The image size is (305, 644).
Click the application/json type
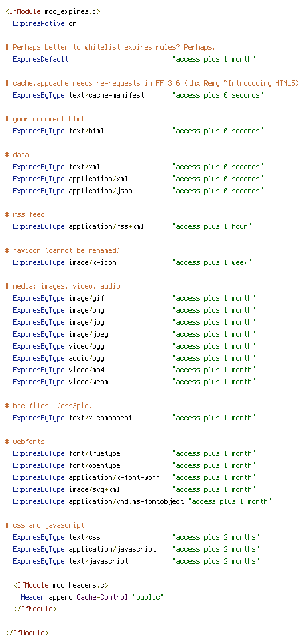(100, 191)
